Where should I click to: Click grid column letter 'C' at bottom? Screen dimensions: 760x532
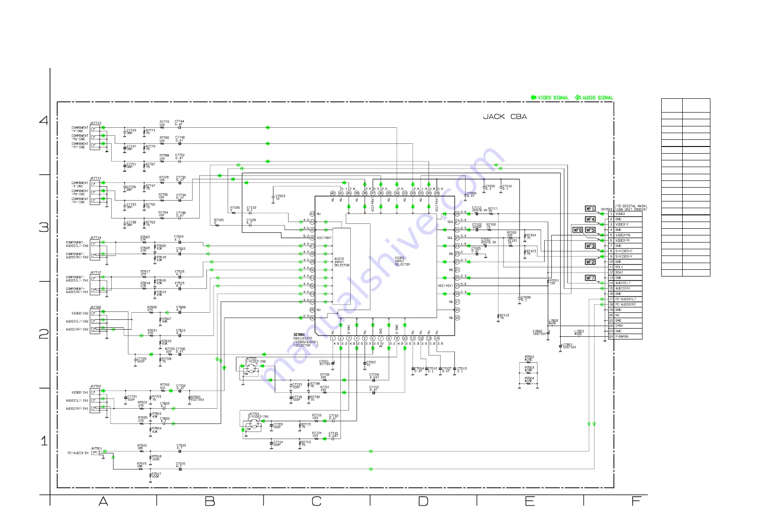click(316, 502)
